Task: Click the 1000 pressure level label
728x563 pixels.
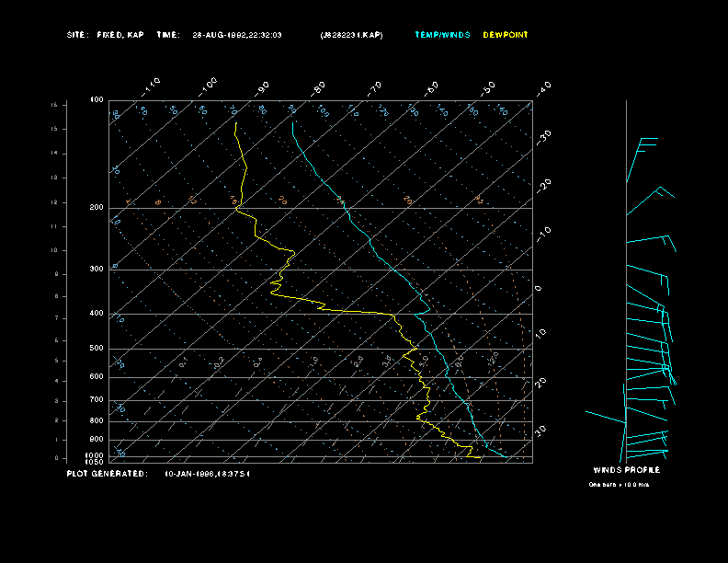Action: coord(95,455)
